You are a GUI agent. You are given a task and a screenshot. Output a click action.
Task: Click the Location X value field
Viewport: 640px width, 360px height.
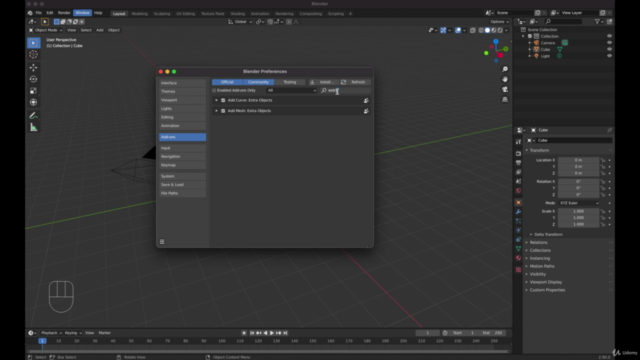[578, 160]
